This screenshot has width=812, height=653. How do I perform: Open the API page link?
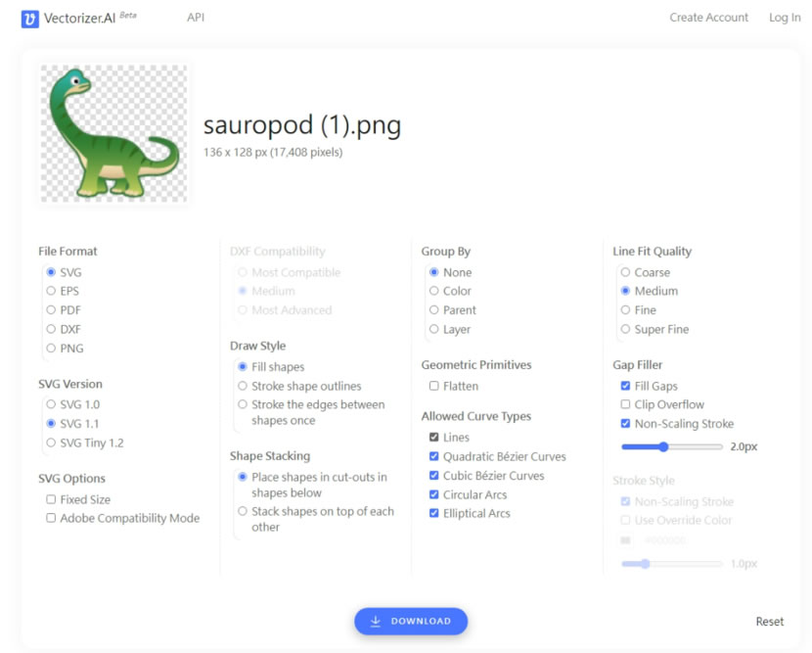click(196, 17)
